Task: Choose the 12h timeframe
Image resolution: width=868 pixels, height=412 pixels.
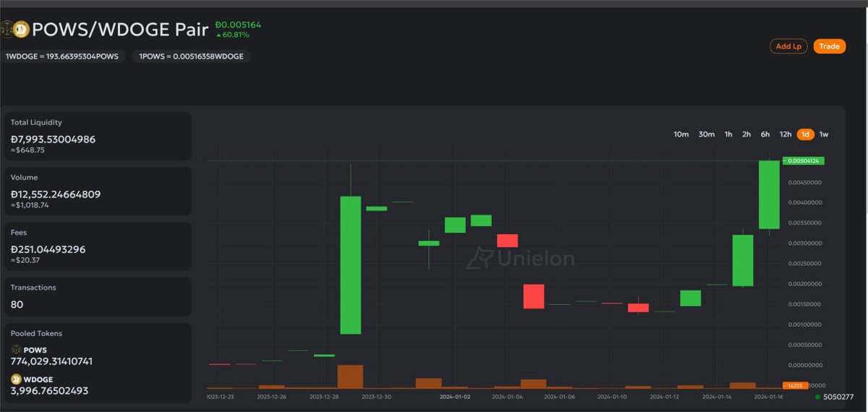Action: point(786,135)
